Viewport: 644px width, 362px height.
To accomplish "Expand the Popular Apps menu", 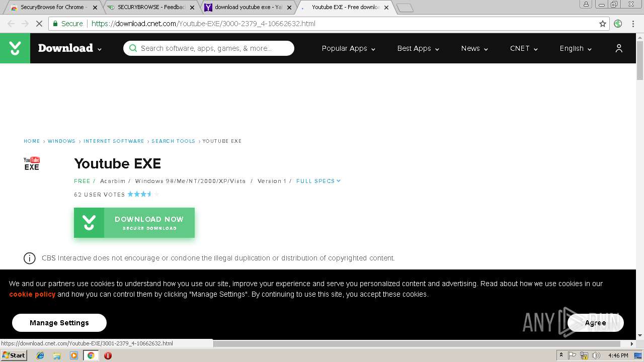I will [x=349, y=48].
